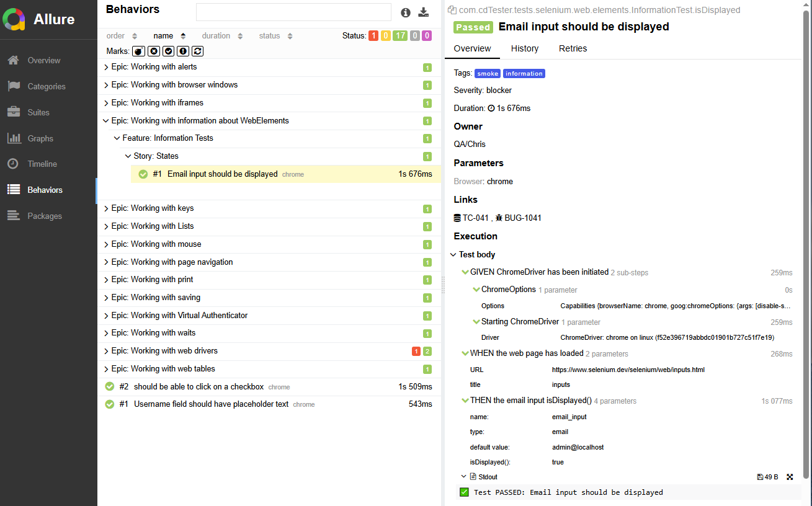
Task: Expand Epic: Working with browser windows
Action: tap(269, 85)
